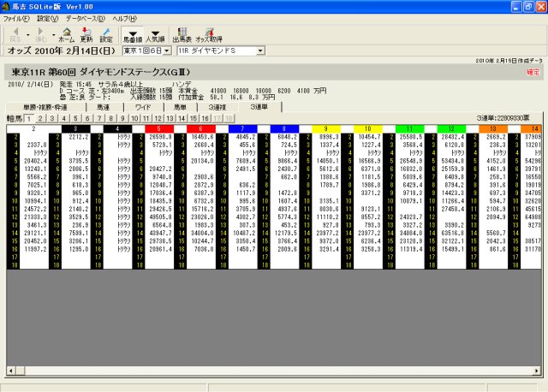Click the 3連単:22809330票 vote count
Screen dimensions: 548x392
[503, 118]
